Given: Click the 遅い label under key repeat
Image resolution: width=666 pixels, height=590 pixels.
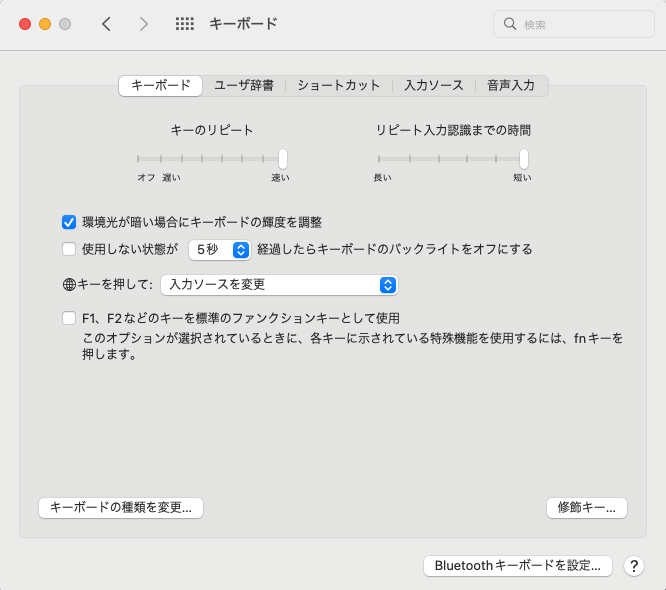Looking at the screenshot, I should pos(172,178).
